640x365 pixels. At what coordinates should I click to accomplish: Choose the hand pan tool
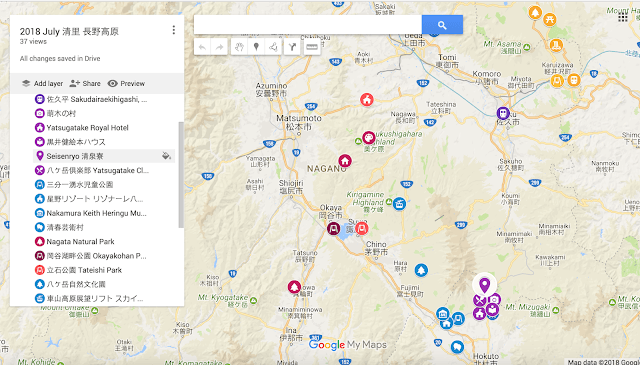click(239, 47)
